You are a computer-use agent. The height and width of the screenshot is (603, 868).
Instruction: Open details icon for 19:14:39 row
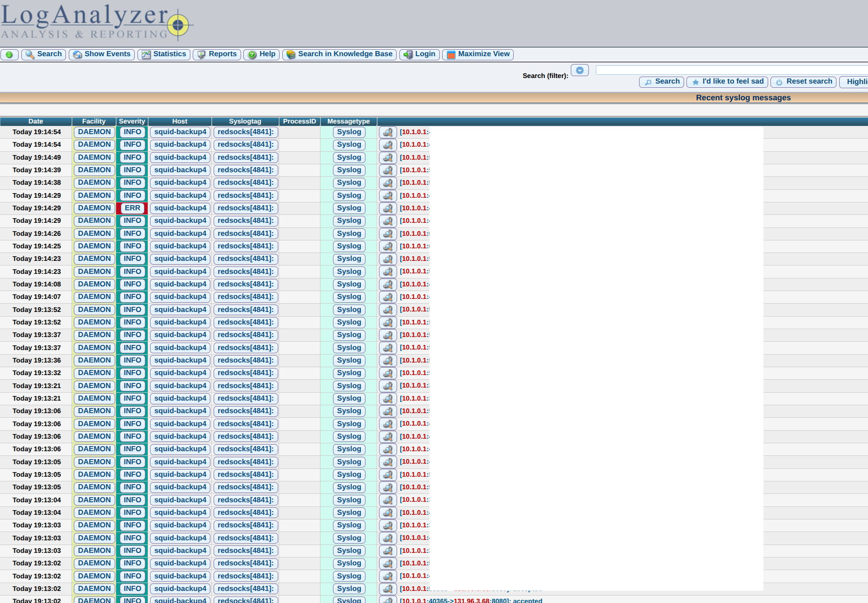[388, 170]
